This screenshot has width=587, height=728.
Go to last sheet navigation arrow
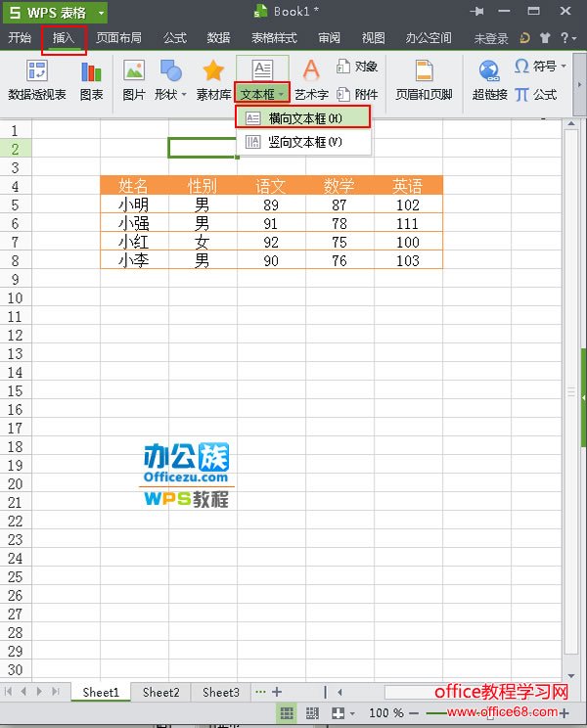pos(56,692)
